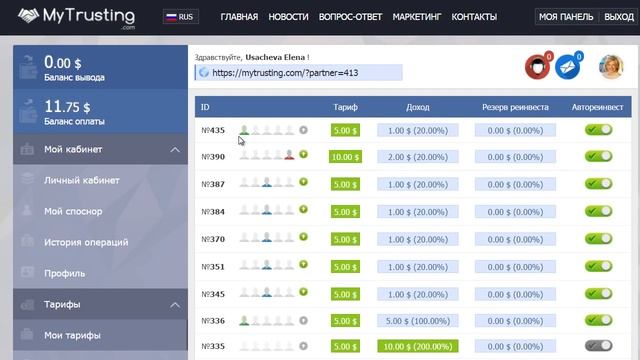Image resolution: width=640 pixels, height=360 pixels.
Task: Click the refresh icon beside partner link
Action: tap(204, 73)
